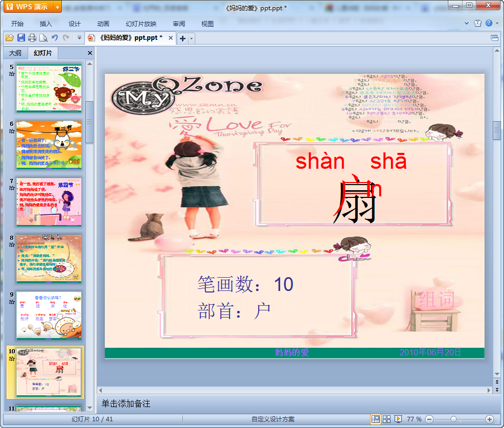Click the 自定义设计方案 status text

click(273, 419)
